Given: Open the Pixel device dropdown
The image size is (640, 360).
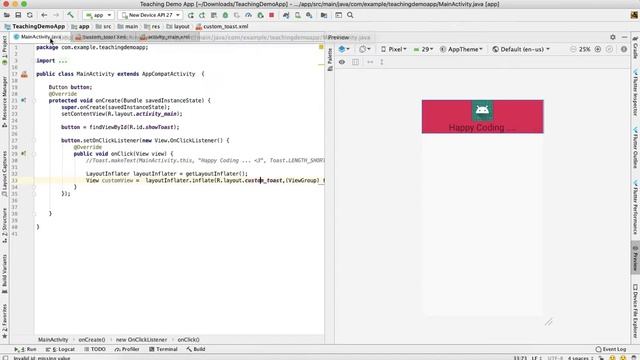Looking at the screenshot, I should click(394, 49).
